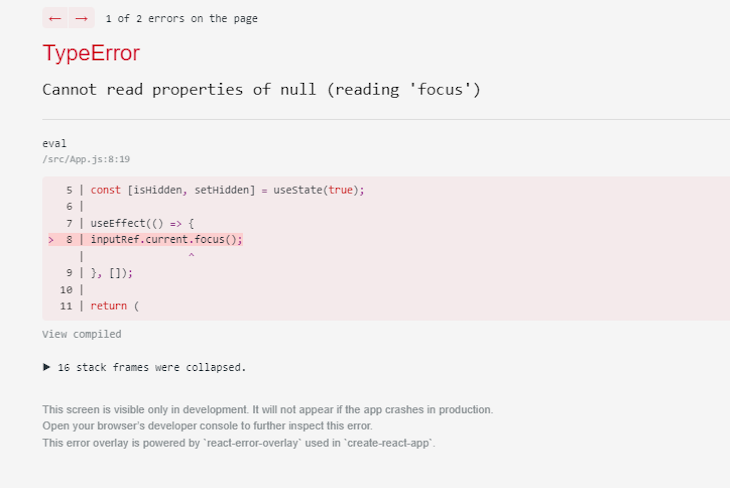Go to the next error with right arrow

81,18
